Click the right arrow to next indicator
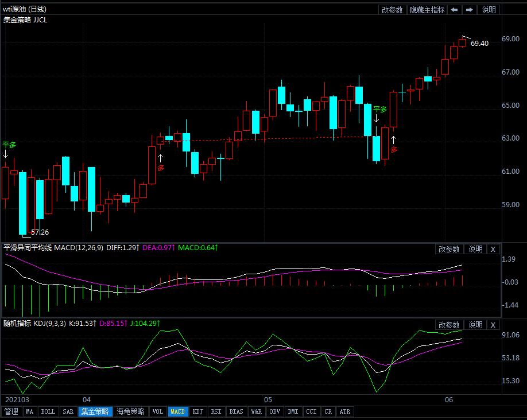The height and width of the screenshot is (420, 527). pos(470,10)
